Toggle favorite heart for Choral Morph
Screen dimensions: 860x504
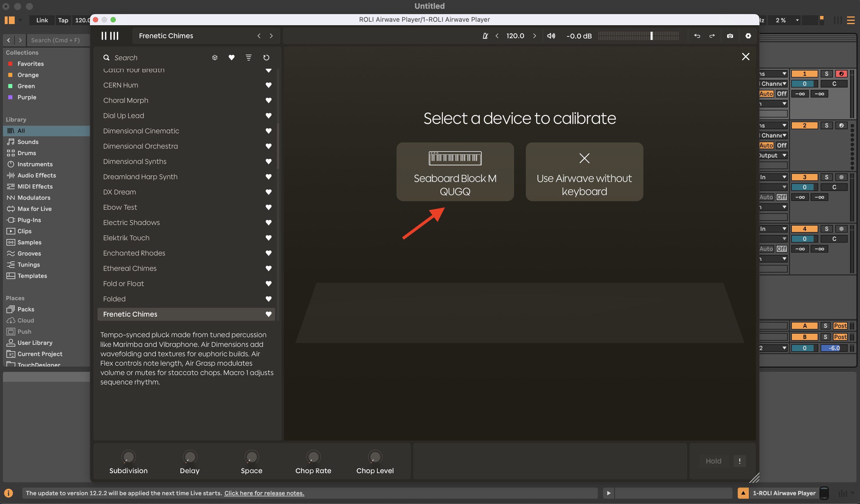269,100
